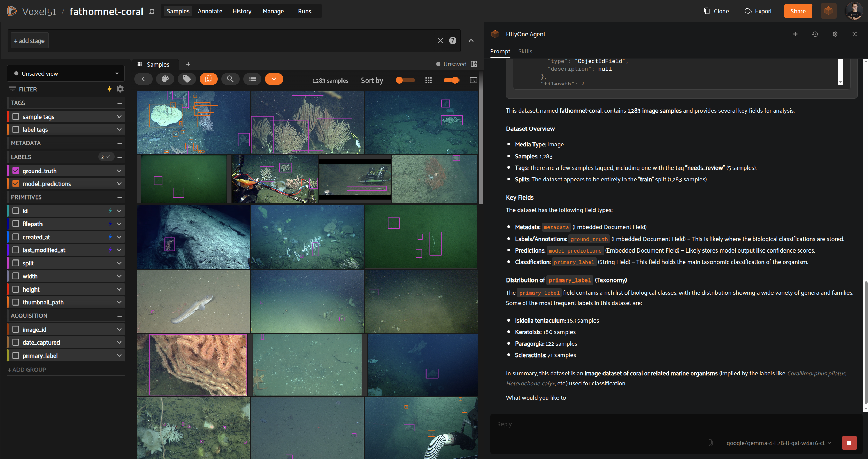The width and height of the screenshot is (868, 459).
Task: Click the attach file paperclip icon
Action: click(710, 443)
